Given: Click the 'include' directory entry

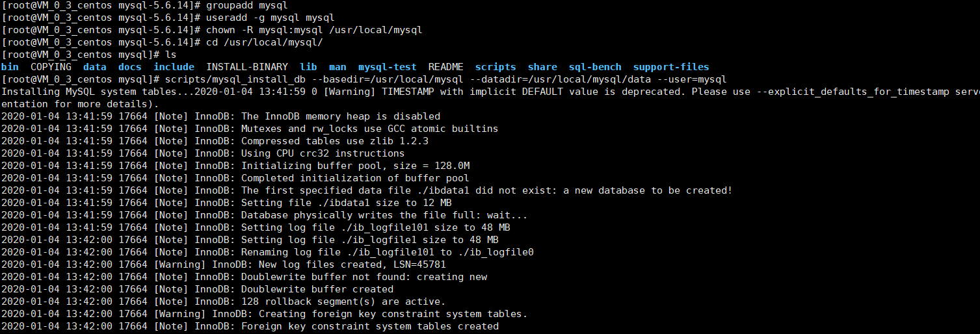Looking at the screenshot, I should 174,67.
